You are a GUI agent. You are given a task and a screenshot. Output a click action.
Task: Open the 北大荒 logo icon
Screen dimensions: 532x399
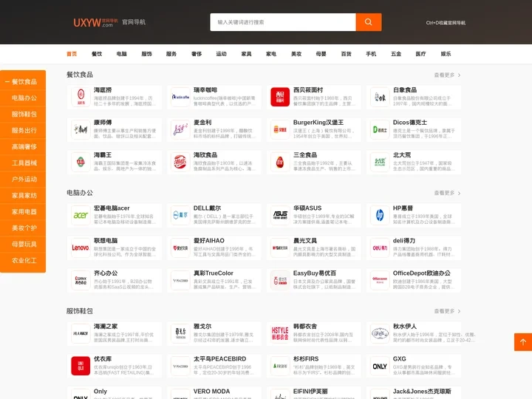click(x=380, y=162)
